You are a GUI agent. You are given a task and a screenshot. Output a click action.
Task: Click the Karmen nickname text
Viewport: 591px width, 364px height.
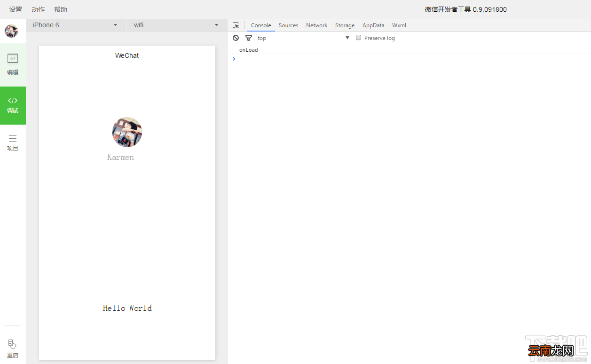click(121, 157)
